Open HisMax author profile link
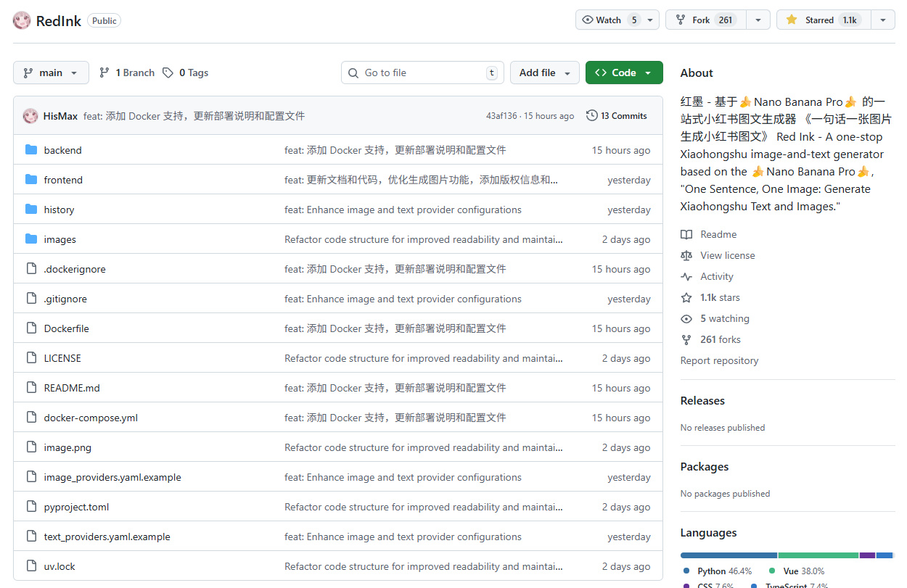Image resolution: width=907 pixels, height=588 pixels. [x=60, y=116]
